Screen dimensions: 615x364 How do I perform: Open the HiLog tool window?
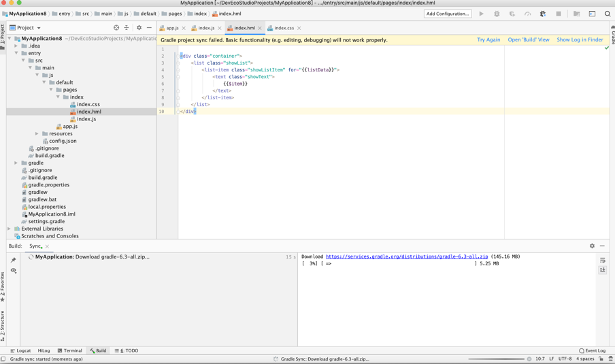[x=44, y=350]
